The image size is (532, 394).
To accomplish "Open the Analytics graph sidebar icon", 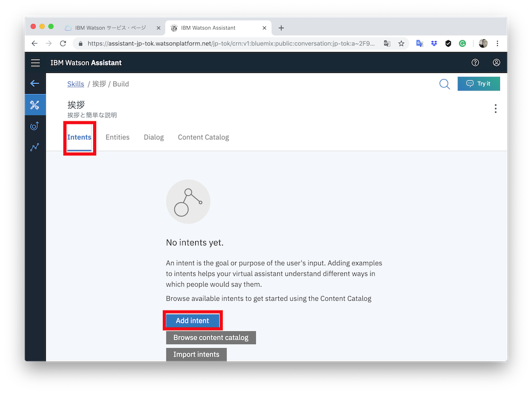I will [35, 147].
